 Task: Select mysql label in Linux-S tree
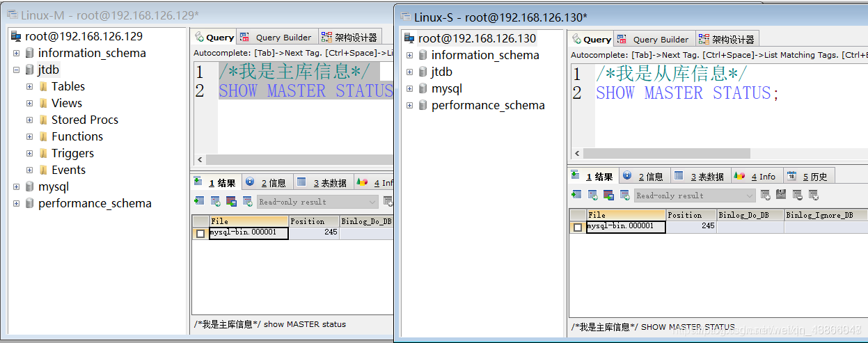point(447,88)
